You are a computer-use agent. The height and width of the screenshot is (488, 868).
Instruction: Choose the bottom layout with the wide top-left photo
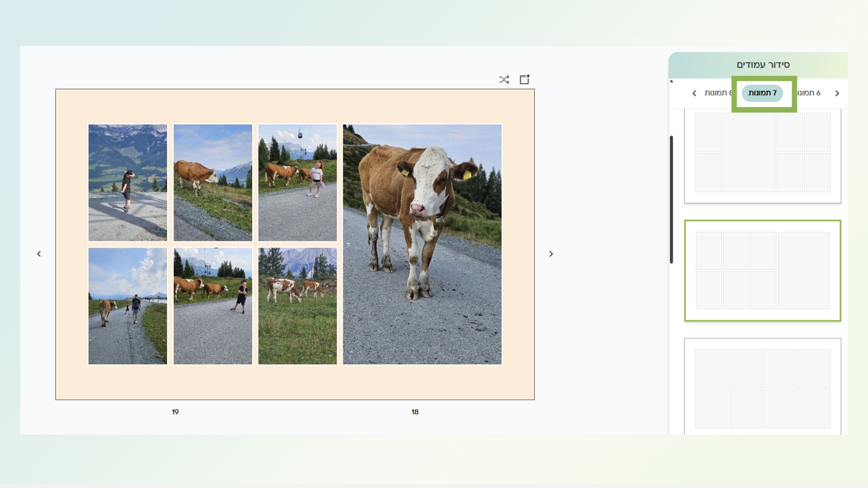point(762,387)
